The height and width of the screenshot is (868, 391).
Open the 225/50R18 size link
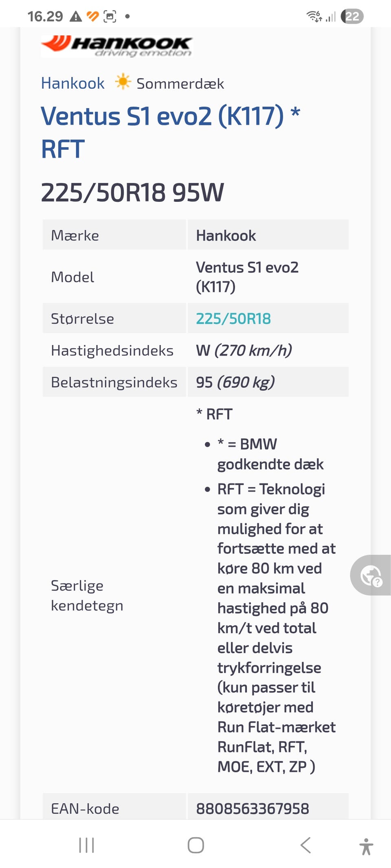233,319
